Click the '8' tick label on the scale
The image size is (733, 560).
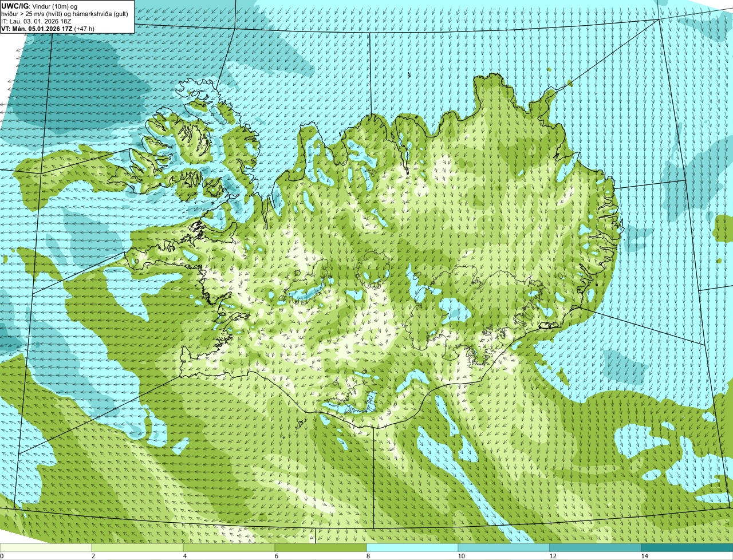[x=368, y=556]
